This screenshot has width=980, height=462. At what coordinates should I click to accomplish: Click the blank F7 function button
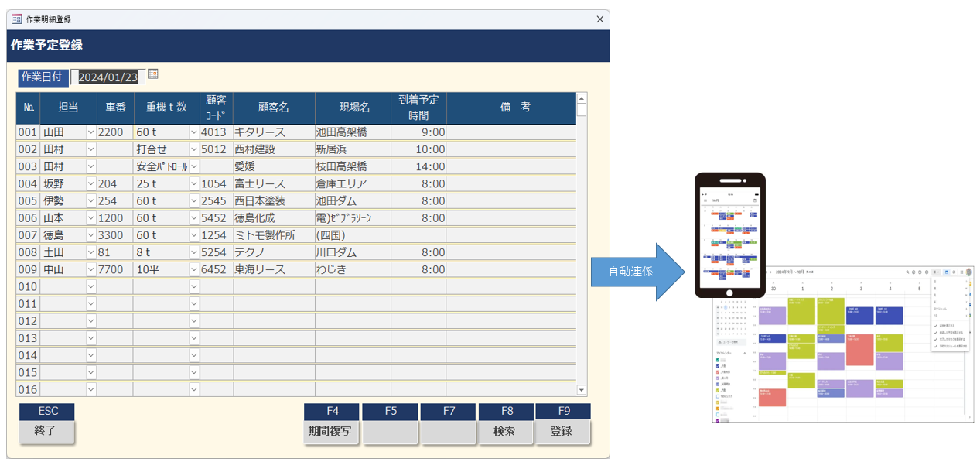coord(448,432)
